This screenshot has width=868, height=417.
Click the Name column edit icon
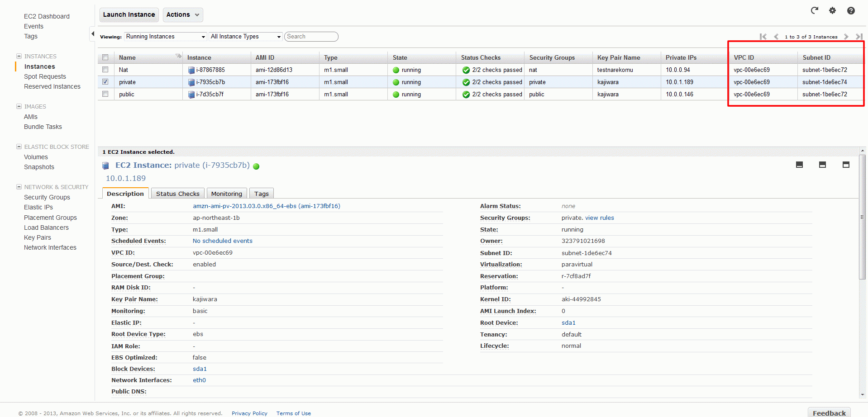[x=178, y=56]
